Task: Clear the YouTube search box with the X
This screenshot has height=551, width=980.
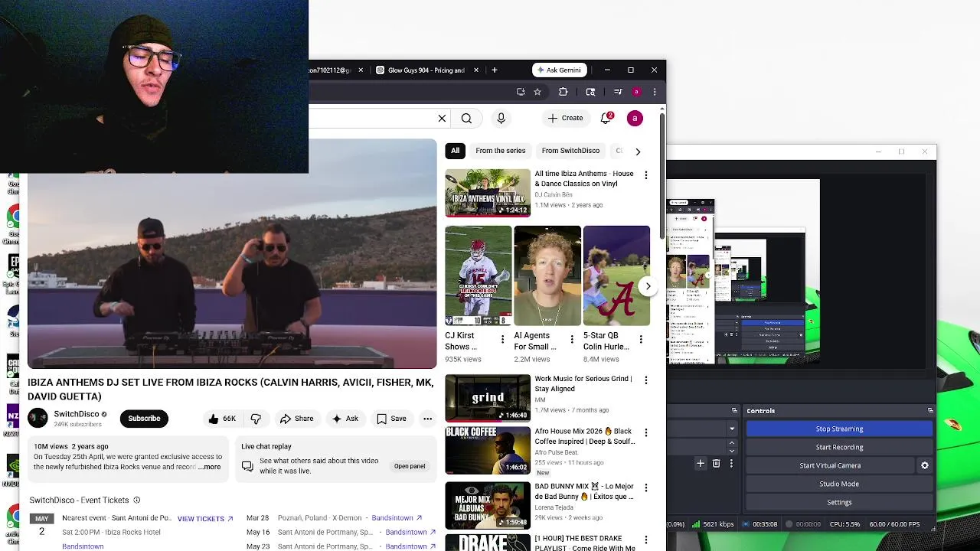Action: 442,119
